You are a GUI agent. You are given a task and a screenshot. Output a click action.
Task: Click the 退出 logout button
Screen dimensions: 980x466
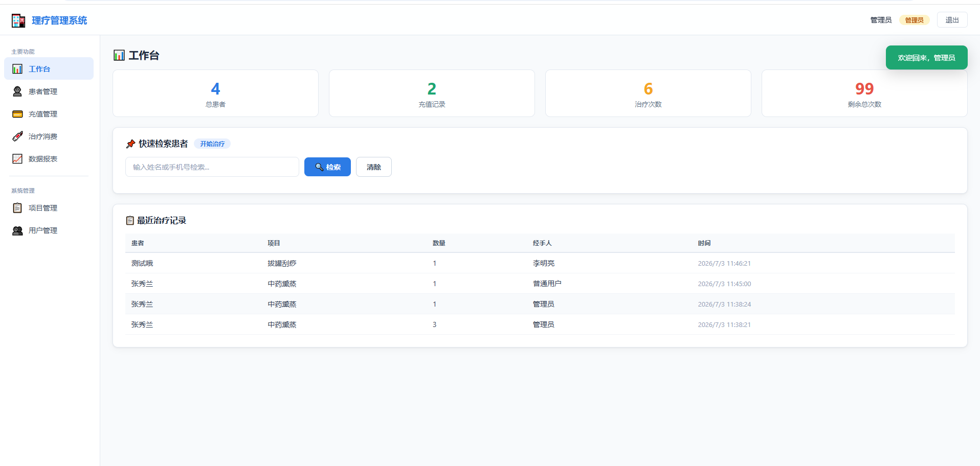coord(952,20)
